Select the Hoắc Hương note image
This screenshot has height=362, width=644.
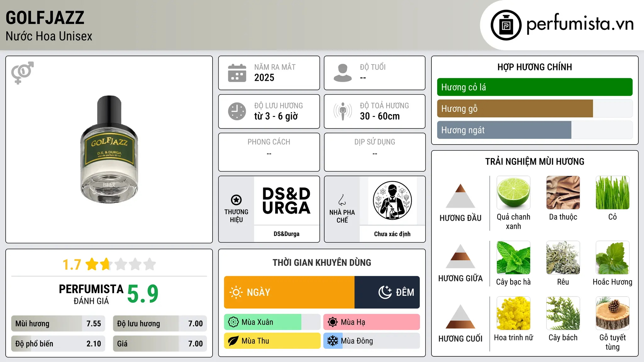click(x=613, y=258)
